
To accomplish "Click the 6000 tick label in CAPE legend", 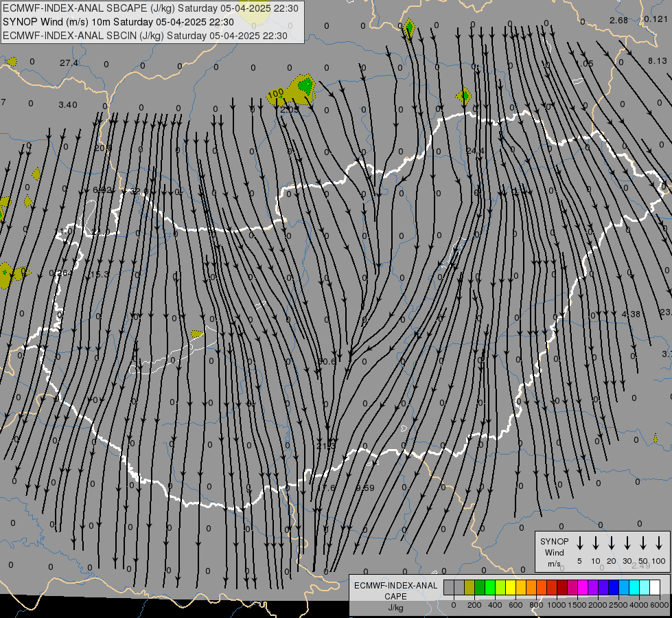I will tap(659, 605).
